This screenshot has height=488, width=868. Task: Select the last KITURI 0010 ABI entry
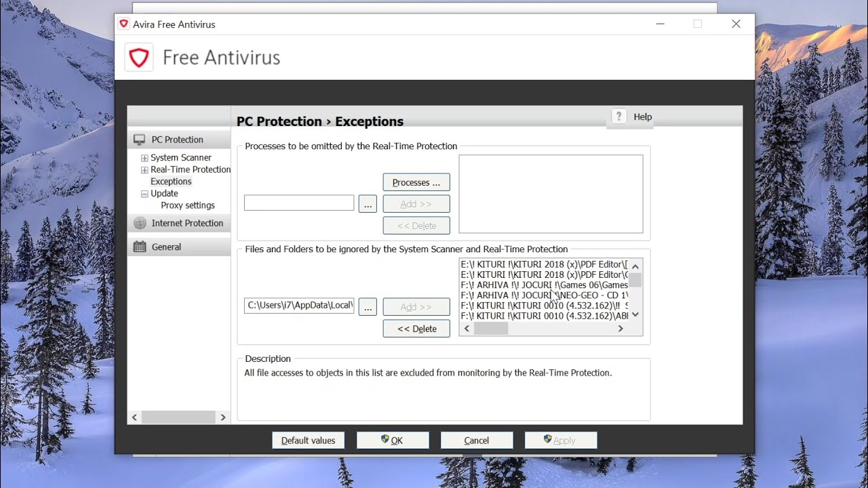[x=544, y=316]
